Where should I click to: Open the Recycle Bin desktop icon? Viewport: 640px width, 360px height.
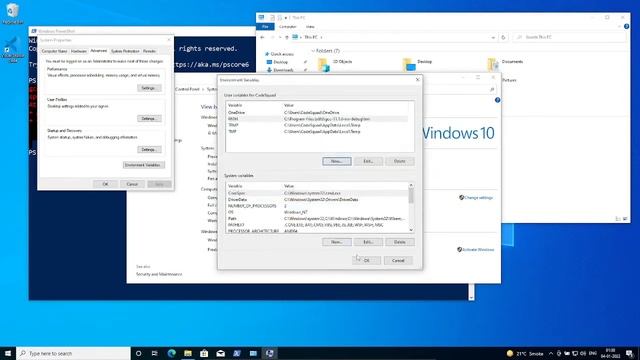[12, 13]
